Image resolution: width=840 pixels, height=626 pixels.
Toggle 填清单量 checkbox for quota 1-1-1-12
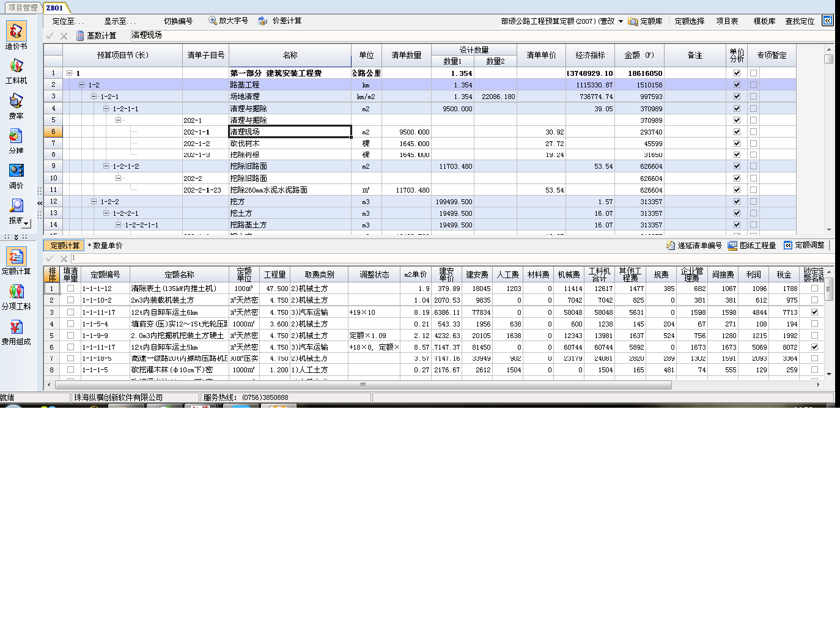[x=70, y=289]
